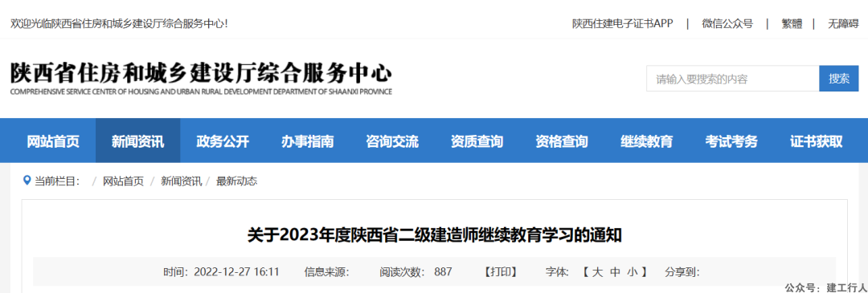Image resolution: width=868 pixels, height=293 pixels.
Task: Go to 网站首页 in the nav bar
Action: pos(53,141)
